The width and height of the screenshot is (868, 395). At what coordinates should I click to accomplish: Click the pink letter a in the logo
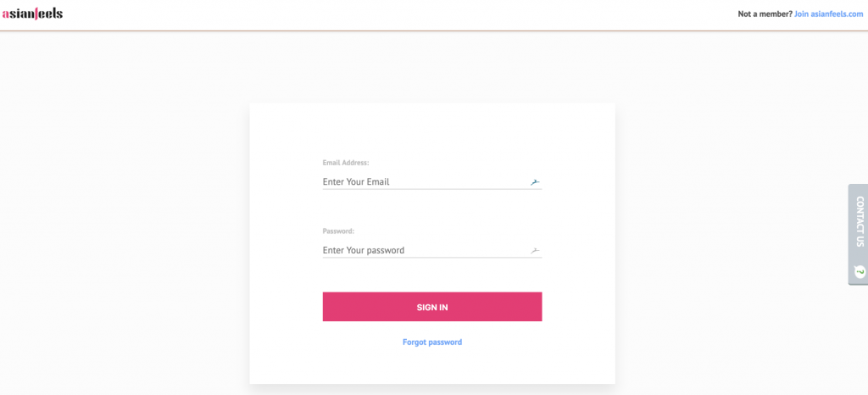coord(5,15)
